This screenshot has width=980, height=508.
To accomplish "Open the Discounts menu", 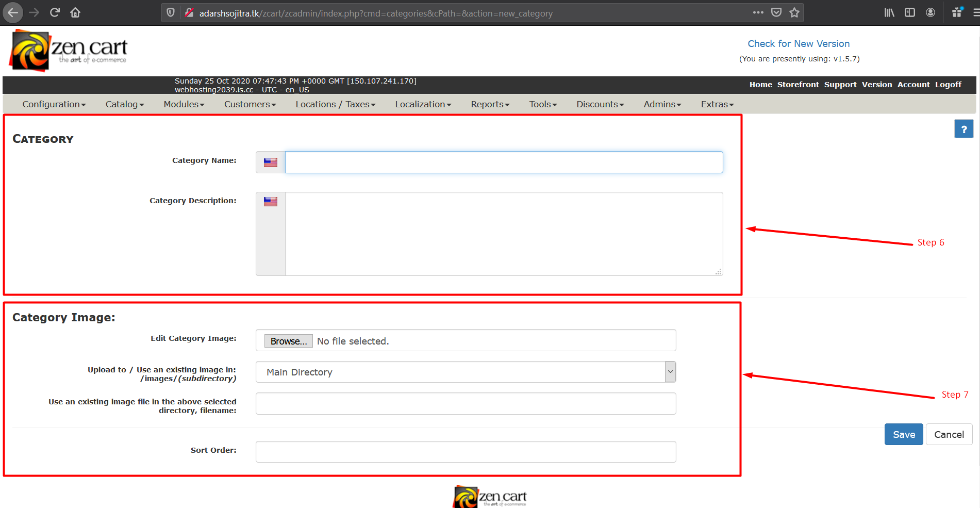I will (600, 104).
